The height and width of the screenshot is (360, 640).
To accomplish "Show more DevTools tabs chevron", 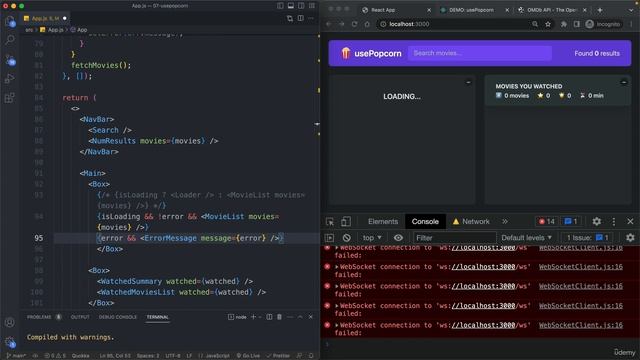I will 505,222.
